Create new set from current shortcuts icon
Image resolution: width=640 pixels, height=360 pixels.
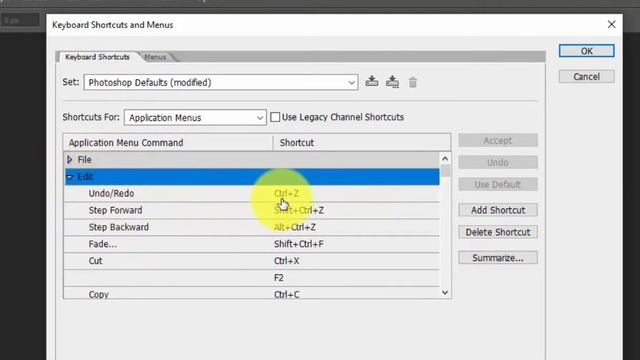(x=392, y=82)
